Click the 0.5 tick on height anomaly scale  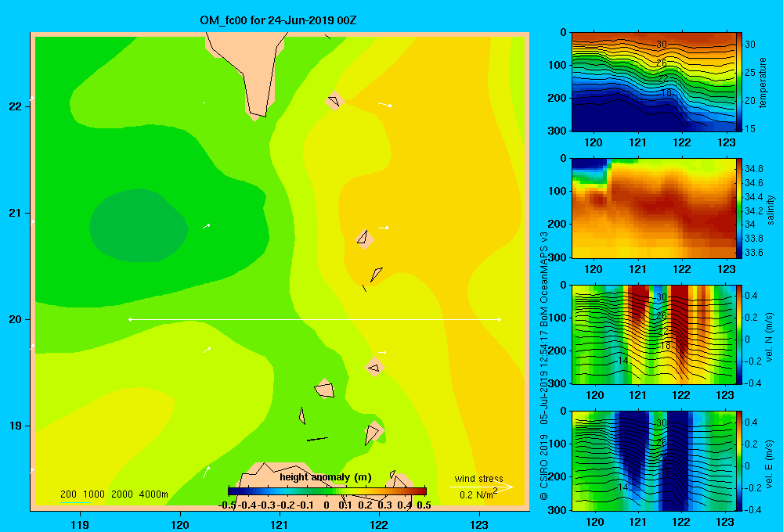[x=424, y=505]
